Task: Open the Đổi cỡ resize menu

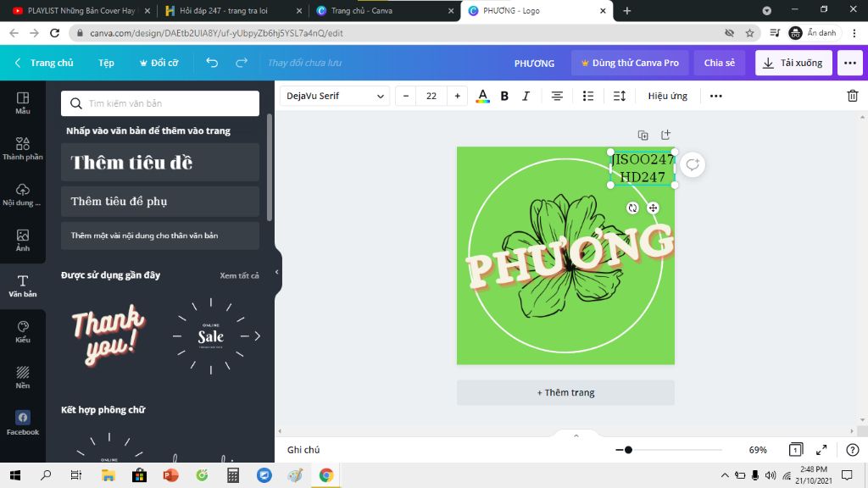Action: pos(159,63)
